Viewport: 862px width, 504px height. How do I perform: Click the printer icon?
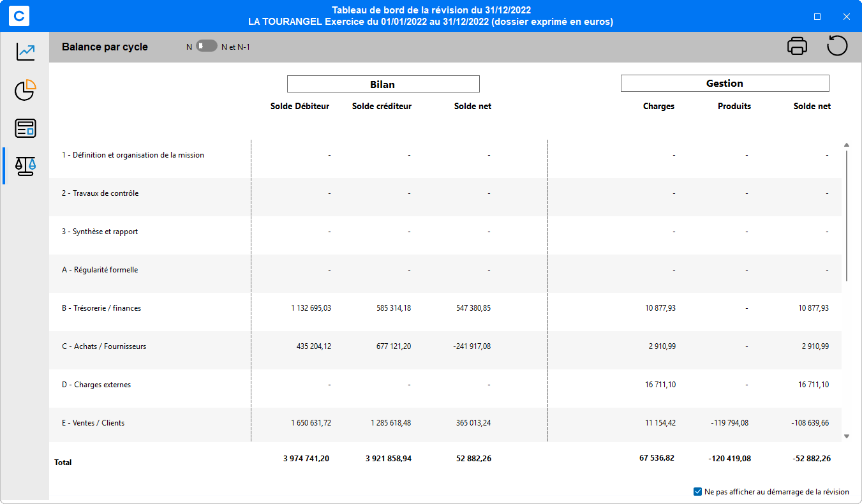click(798, 47)
